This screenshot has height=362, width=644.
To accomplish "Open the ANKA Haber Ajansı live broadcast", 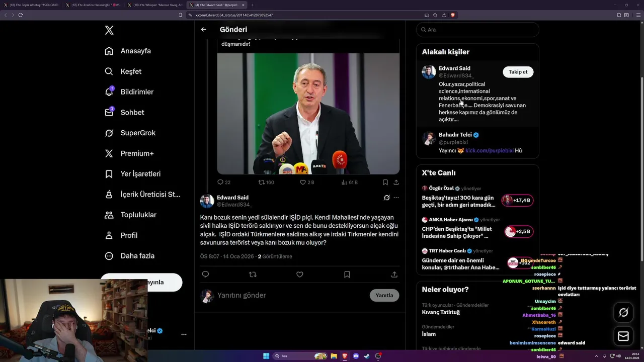I will [x=477, y=228].
